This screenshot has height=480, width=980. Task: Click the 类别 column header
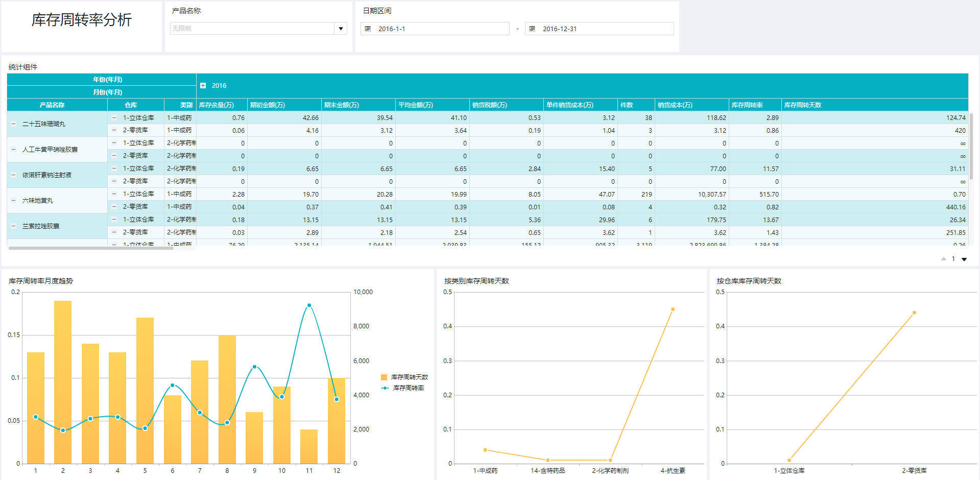point(180,105)
